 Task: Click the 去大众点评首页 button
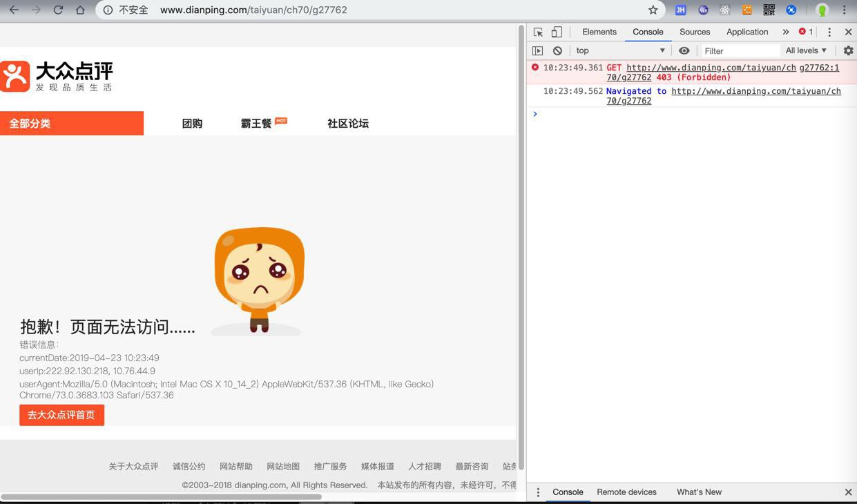61,415
